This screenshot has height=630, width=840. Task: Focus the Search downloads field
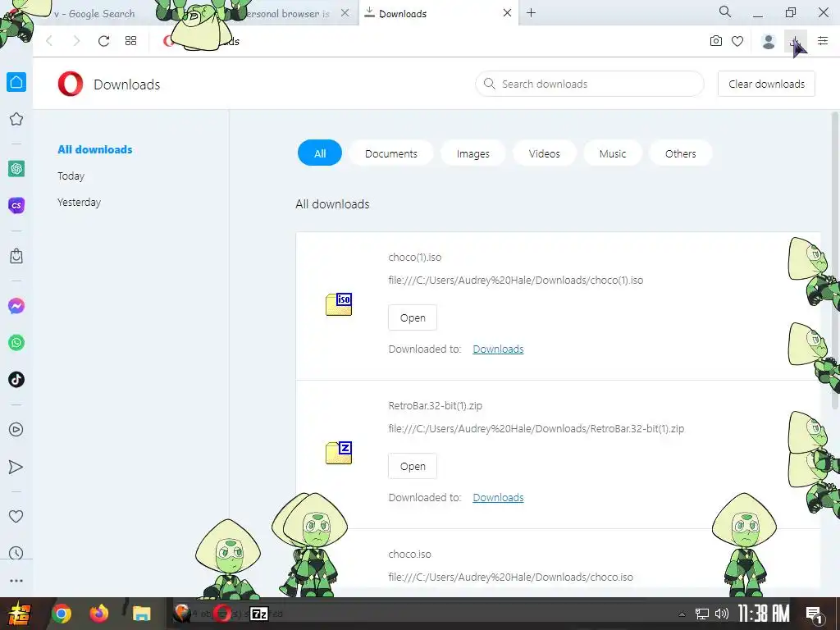[589, 84]
